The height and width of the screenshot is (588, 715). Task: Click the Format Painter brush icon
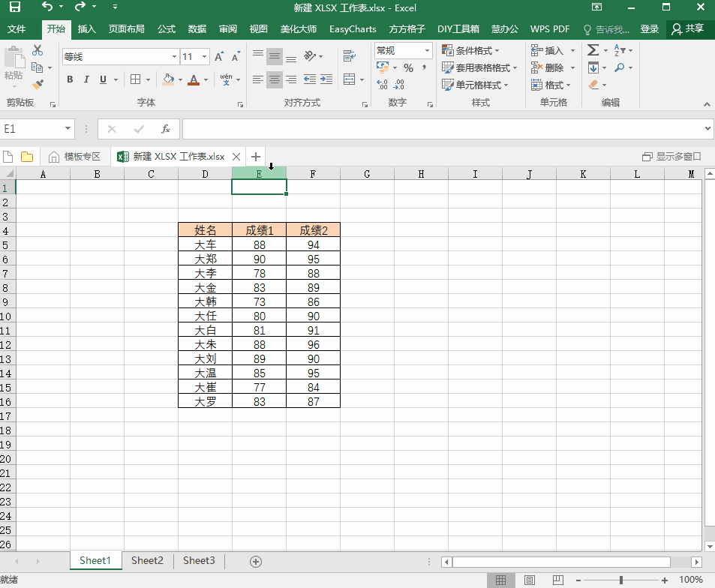pyautogui.click(x=38, y=84)
